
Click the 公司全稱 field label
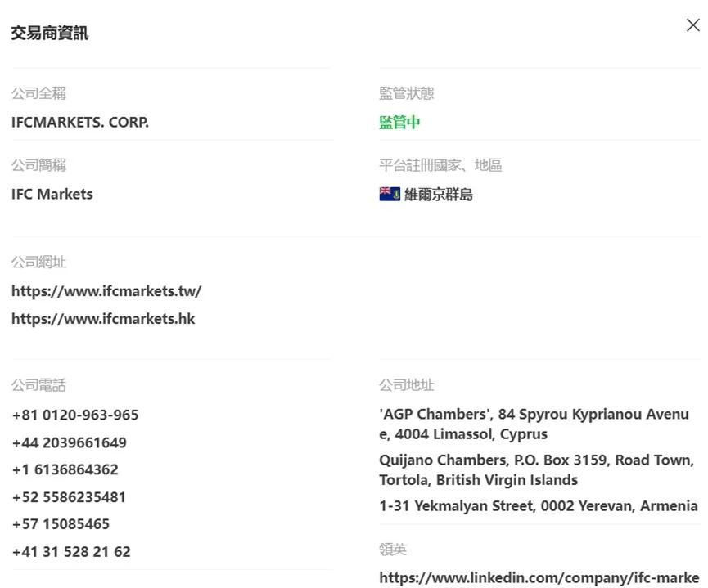tap(38, 93)
